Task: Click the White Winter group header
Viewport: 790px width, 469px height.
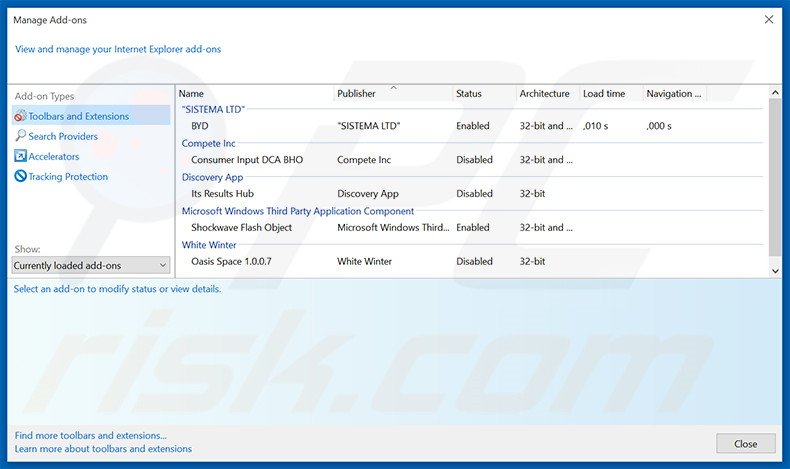Action: [209, 245]
